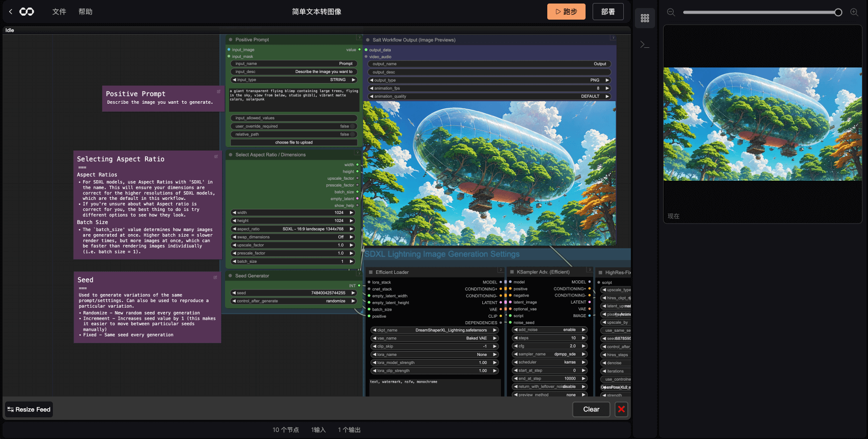This screenshot has width=868, height=439.
Task: Click the positive prompt text area
Action: [x=294, y=100]
